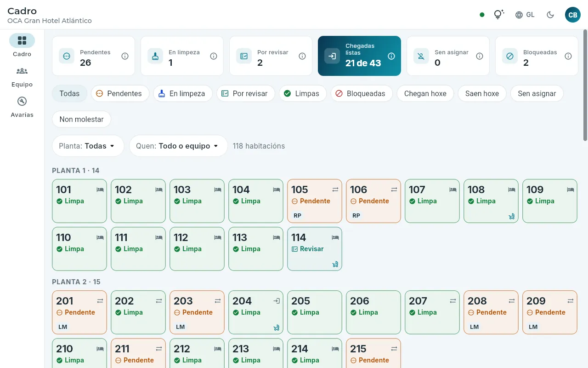588x368 pixels.
Task: Open the Equipo section in sidebar
Action: click(22, 77)
